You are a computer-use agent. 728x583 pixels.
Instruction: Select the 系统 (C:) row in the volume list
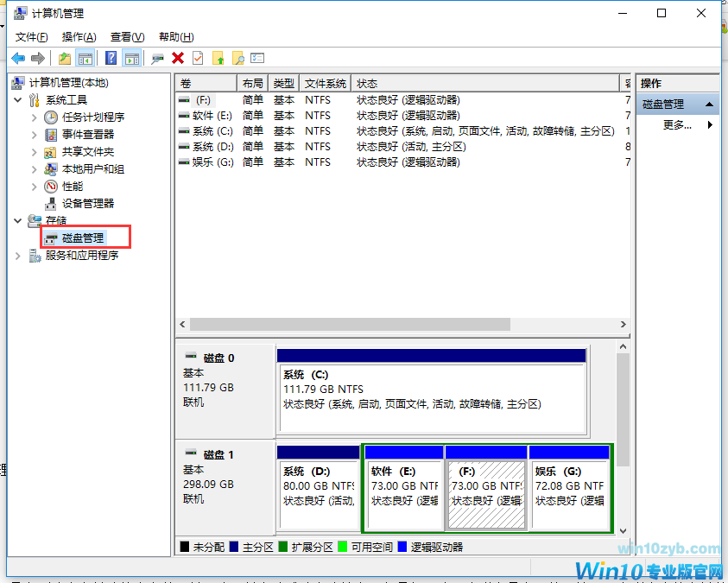point(212,131)
